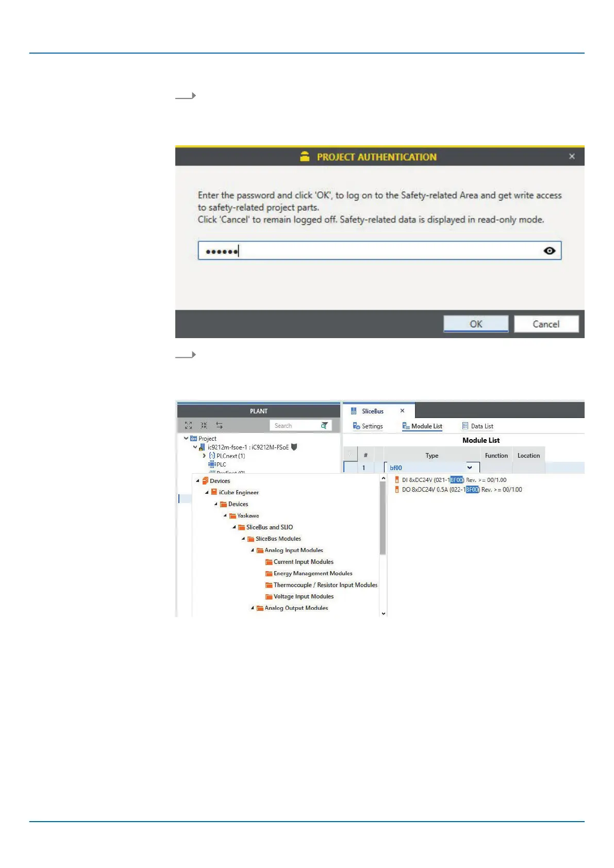Click the Function column header
Image resolution: width=614 pixels, height=868 pixels.
[496, 455]
